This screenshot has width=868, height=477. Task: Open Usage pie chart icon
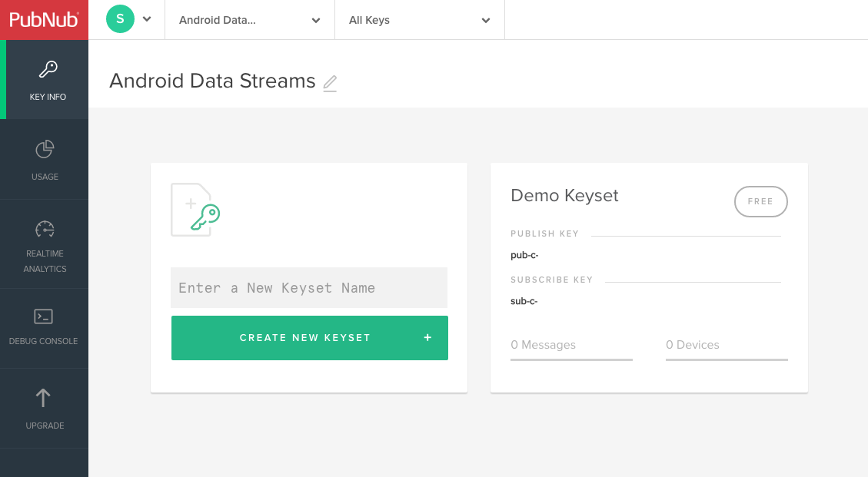click(45, 149)
